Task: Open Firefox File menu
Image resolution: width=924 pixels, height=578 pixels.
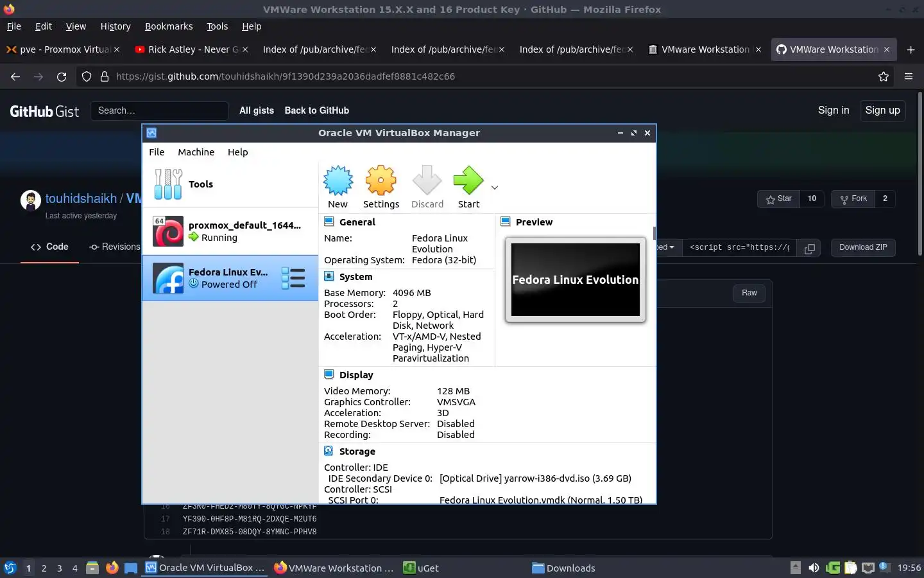Action: [x=13, y=26]
